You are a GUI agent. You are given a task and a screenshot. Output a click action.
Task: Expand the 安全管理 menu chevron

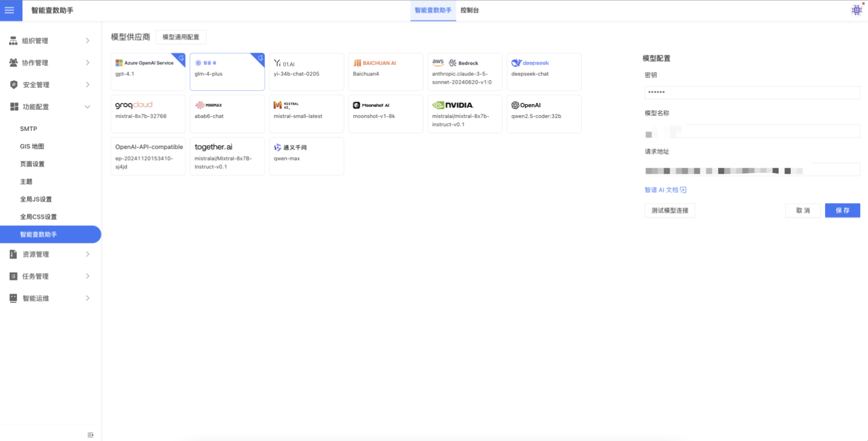(x=87, y=85)
